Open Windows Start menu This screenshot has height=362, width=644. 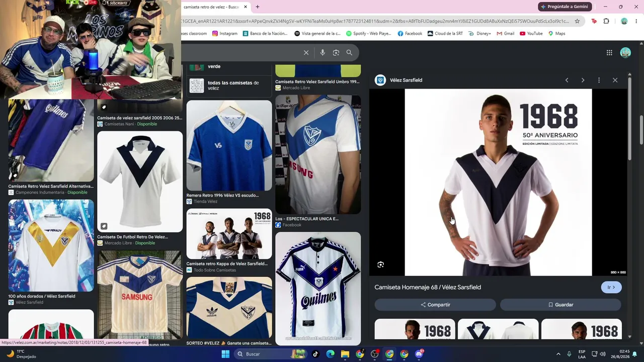pyautogui.click(x=225, y=354)
